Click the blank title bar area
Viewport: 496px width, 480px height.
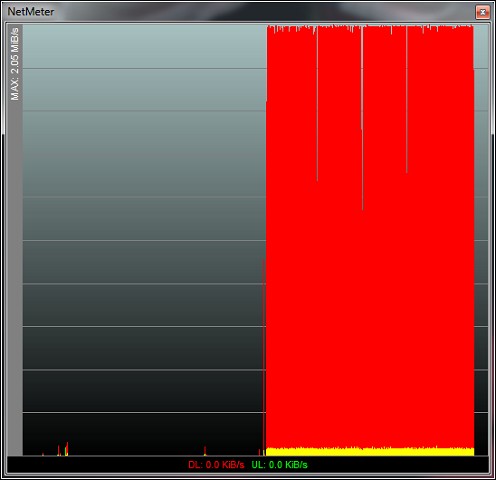pos(263,12)
